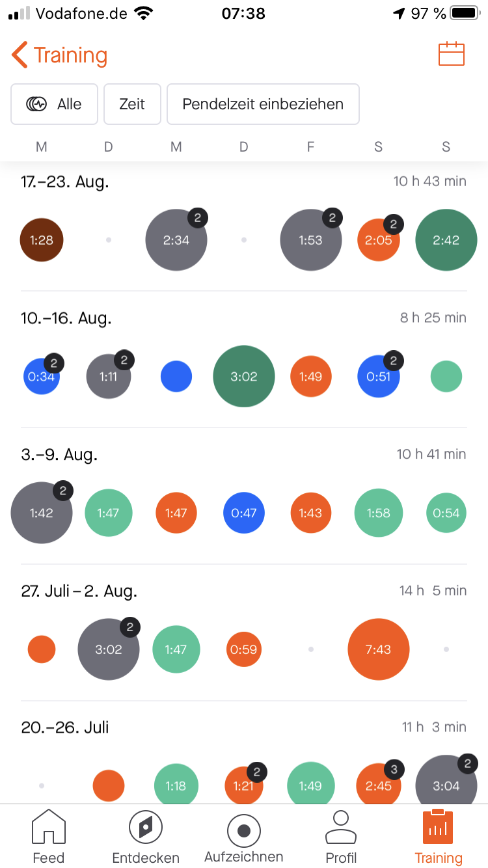Open the Alle sport type filter
The height and width of the screenshot is (868, 488).
pos(54,104)
